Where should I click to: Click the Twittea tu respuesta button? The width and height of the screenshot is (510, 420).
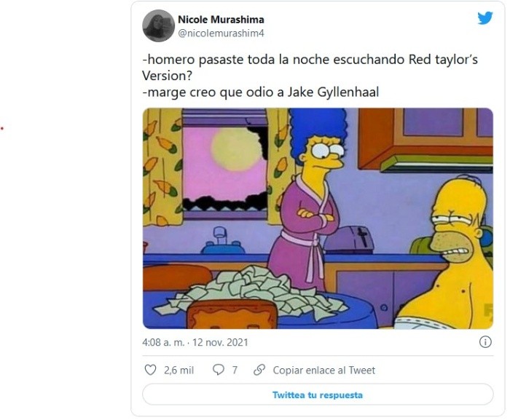[318, 395]
